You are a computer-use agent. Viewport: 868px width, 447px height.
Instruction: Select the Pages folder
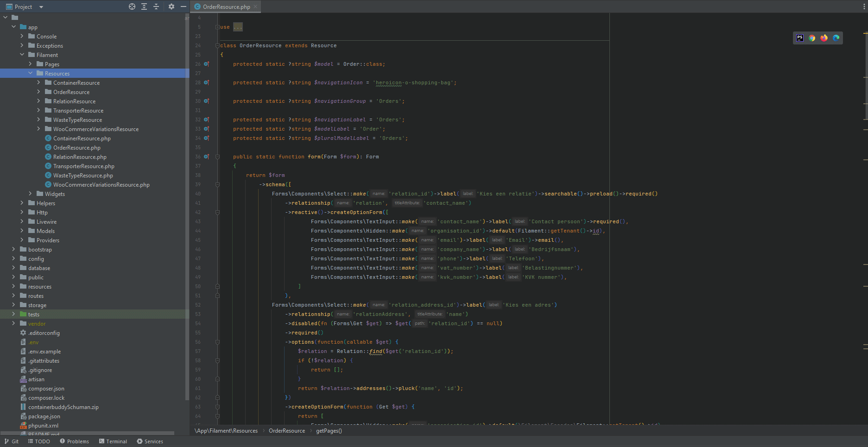(52, 64)
